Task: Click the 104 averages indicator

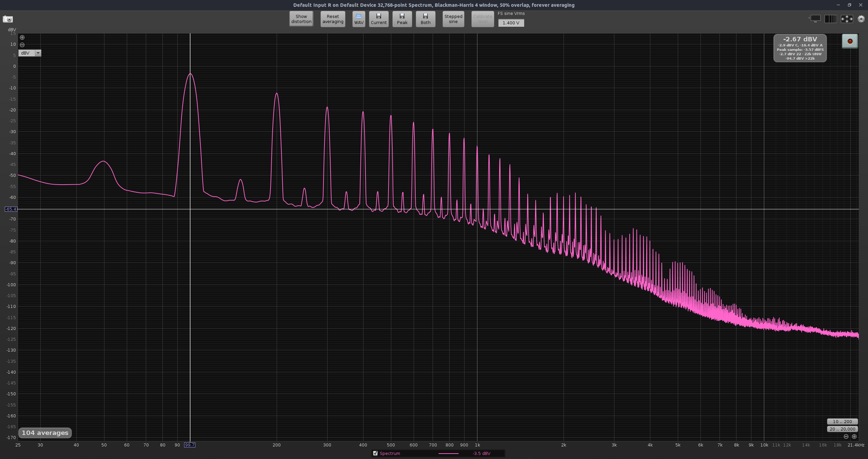Action: tap(45, 433)
